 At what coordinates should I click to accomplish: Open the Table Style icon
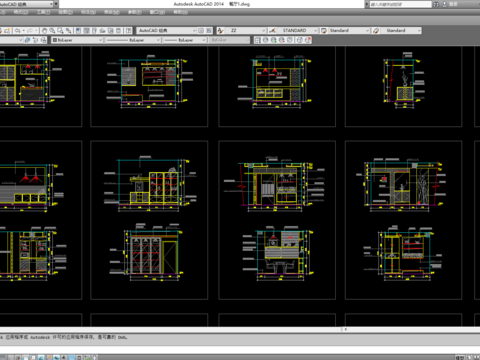324,31
